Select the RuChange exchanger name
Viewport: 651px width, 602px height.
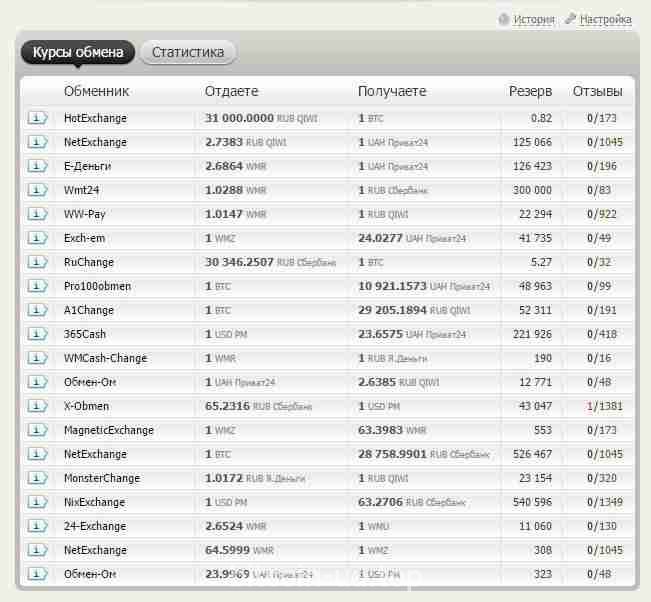(89, 262)
